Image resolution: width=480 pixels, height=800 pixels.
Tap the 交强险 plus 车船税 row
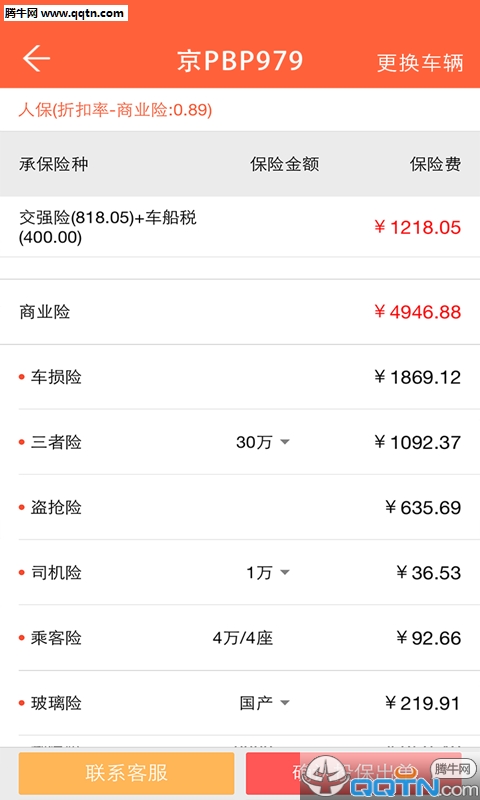(240, 227)
